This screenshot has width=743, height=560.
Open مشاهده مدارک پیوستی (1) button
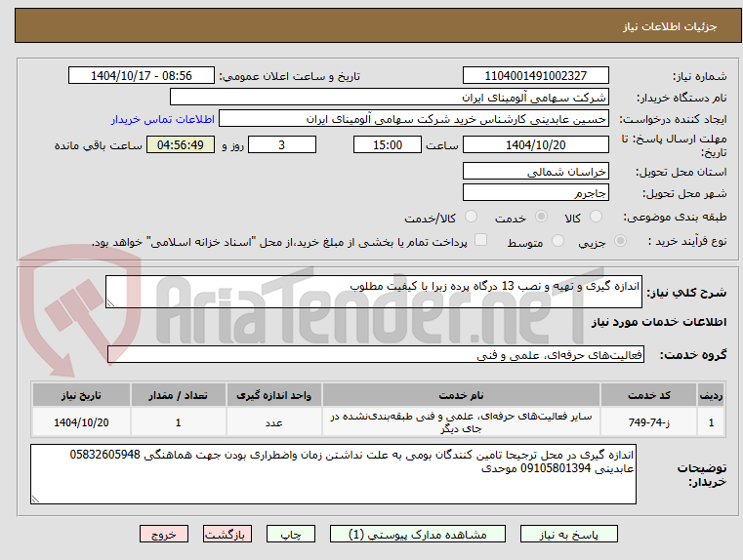click(418, 534)
